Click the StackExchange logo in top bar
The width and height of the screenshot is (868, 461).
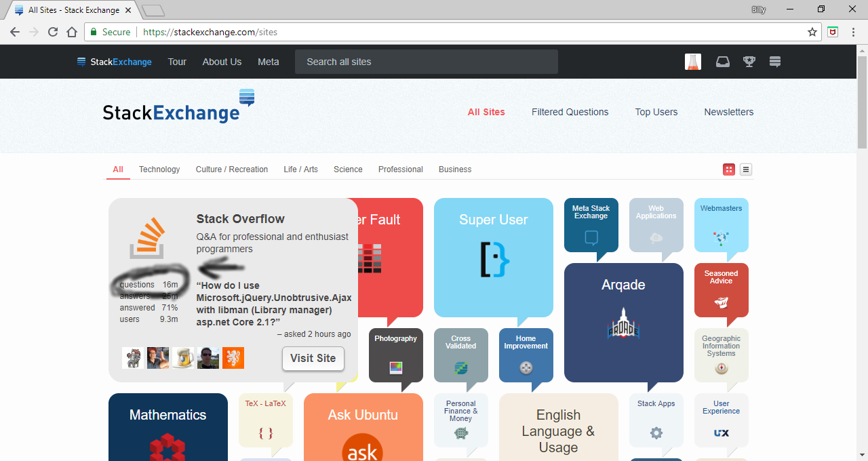tap(115, 62)
